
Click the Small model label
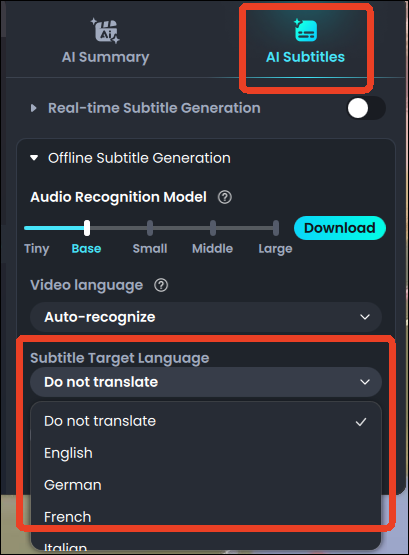pyautogui.click(x=150, y=248)
